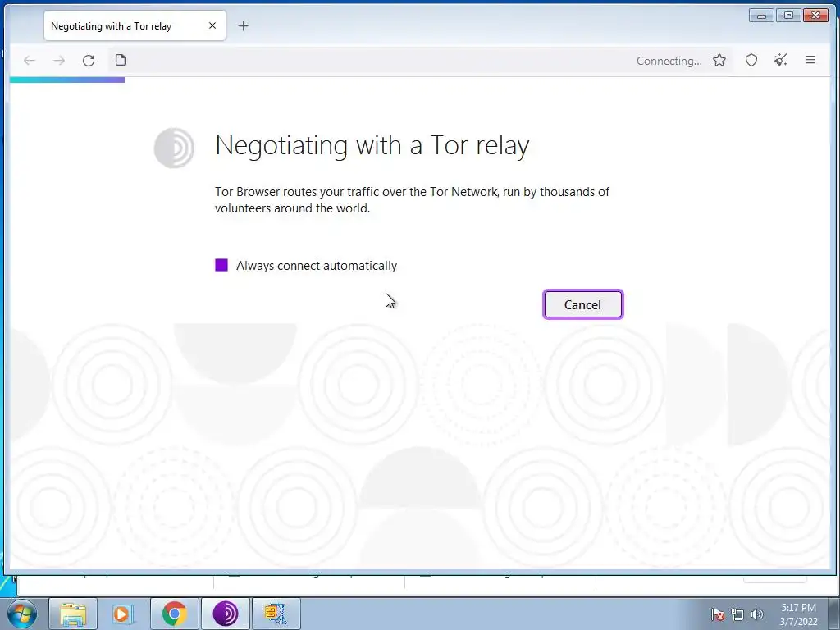Click the New Identity broom icon

pyautogui.click(x=781, y=60)
